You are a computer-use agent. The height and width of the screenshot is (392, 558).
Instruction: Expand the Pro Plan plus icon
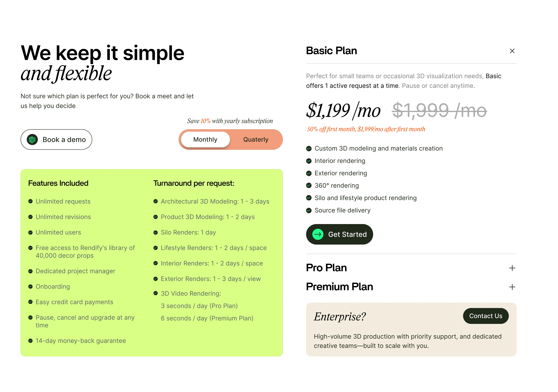(x=512, y=268)
